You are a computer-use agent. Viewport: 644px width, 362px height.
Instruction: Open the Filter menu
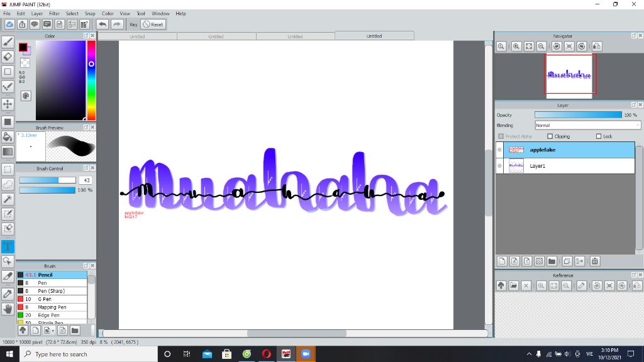click(x=55, y=14)
